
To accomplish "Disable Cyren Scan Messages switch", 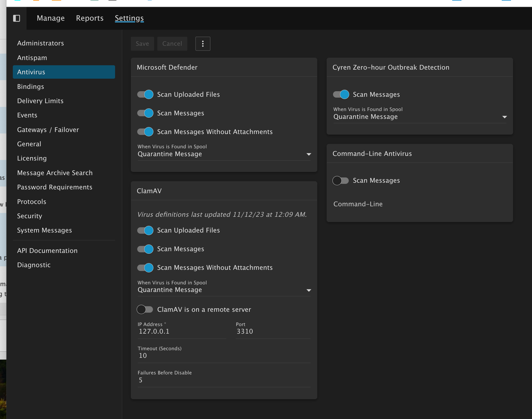I will click(341, 94).
